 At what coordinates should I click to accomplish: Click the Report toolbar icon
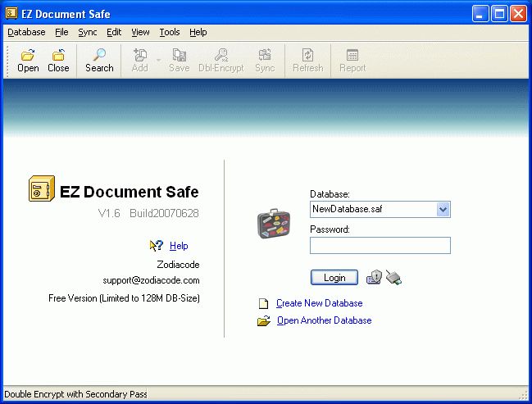pos(352,55)
